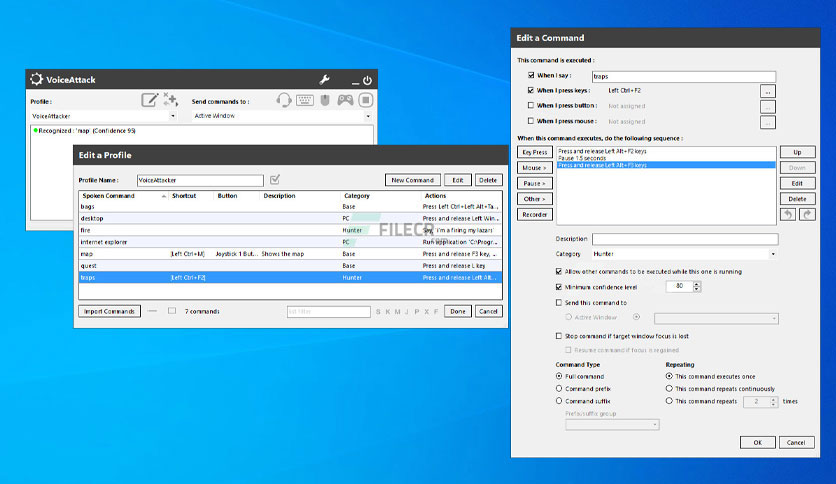The width and height of the screenshot is (836, 484).
Task: Increase the minimum confidence level stepper
Action: click(697, 284)
